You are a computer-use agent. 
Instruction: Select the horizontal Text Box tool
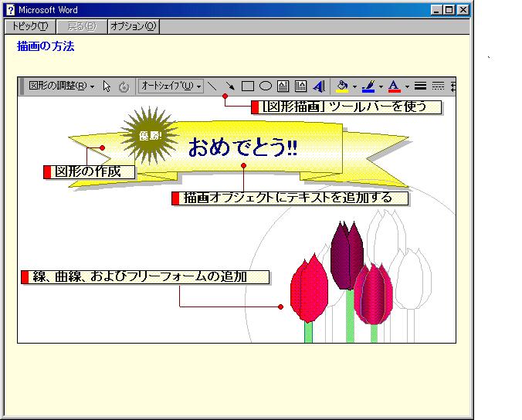(x=283, y=86)
